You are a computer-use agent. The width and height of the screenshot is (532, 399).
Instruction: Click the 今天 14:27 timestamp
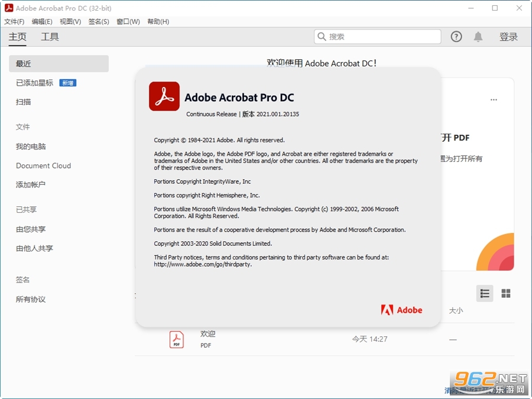pos(369,339)
